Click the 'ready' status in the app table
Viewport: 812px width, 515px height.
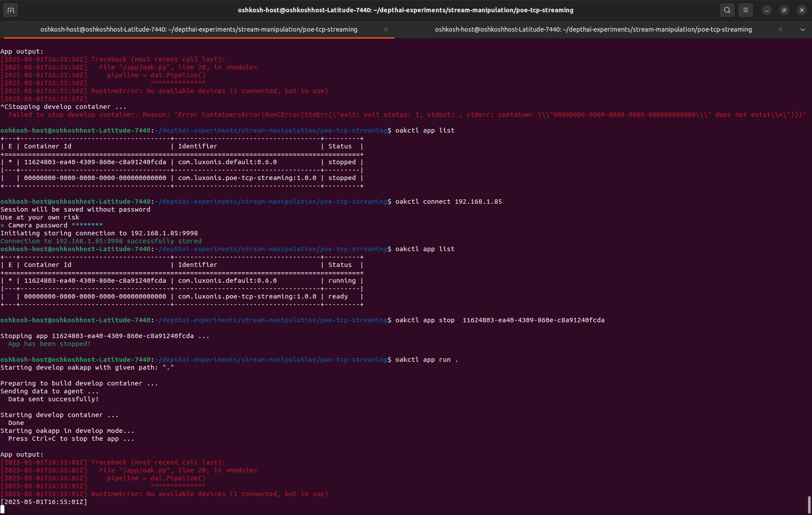click(x=338, y=296)
